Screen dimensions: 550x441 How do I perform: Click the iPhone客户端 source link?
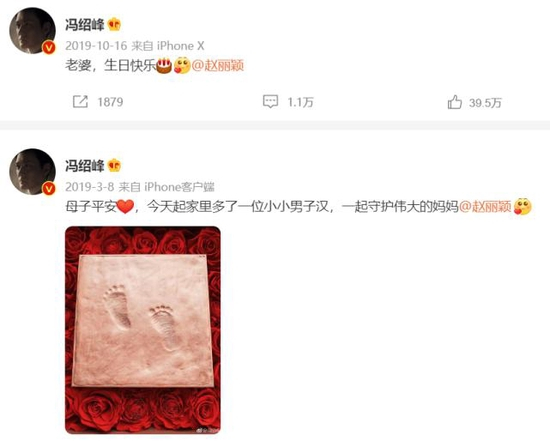tap(179, 187)
